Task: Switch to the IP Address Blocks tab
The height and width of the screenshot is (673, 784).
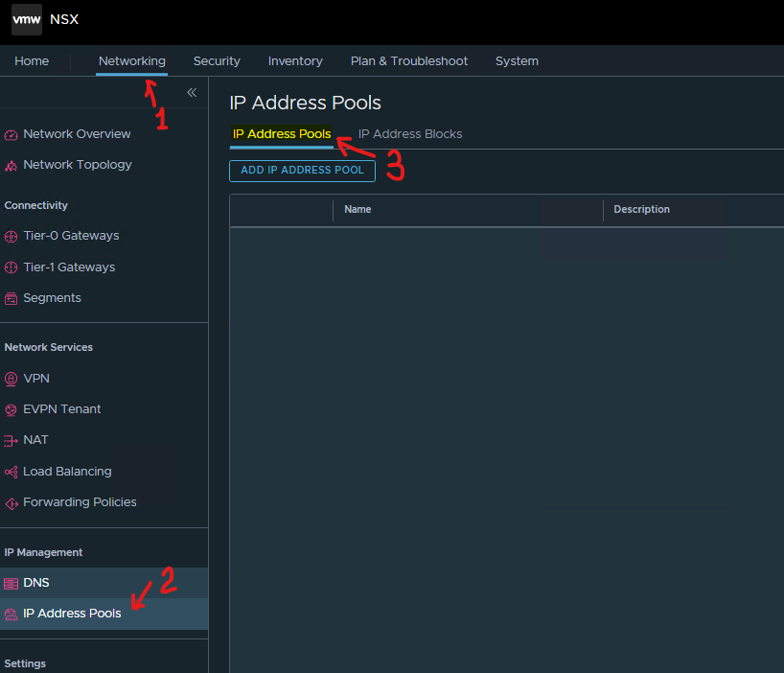Action: tap(410, 134)
